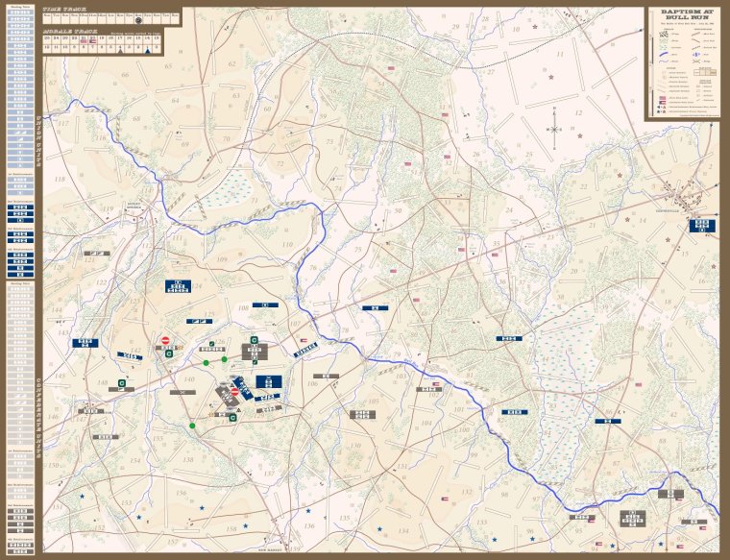Select the tilted Union unit near area 107
The image size is (730, 560).
[x=305, y=350]
